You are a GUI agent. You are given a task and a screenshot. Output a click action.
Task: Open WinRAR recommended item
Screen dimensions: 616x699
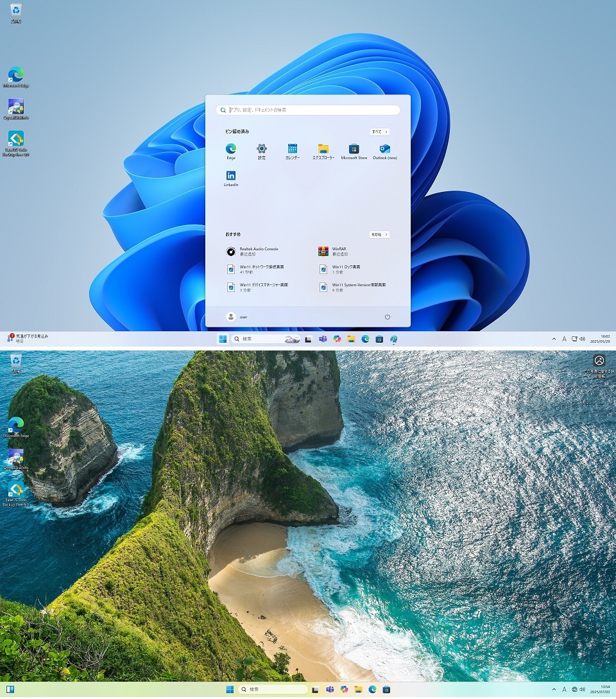coord(333,252)
